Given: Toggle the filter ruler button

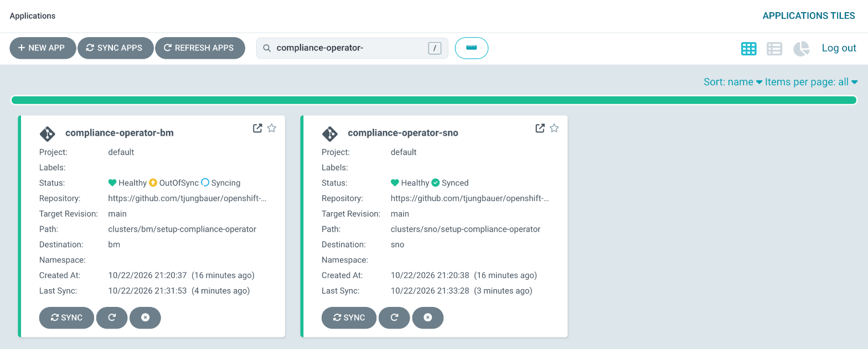Looking at the screenshot, I should [472, 48].
